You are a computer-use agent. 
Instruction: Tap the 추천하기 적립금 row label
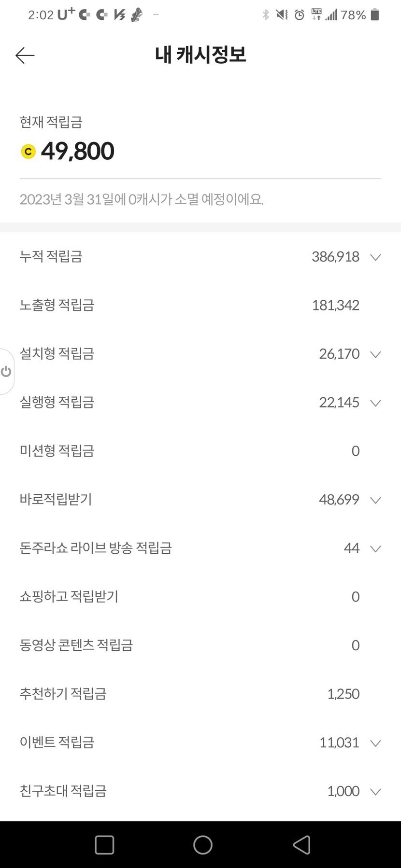(x=63, y=694)
